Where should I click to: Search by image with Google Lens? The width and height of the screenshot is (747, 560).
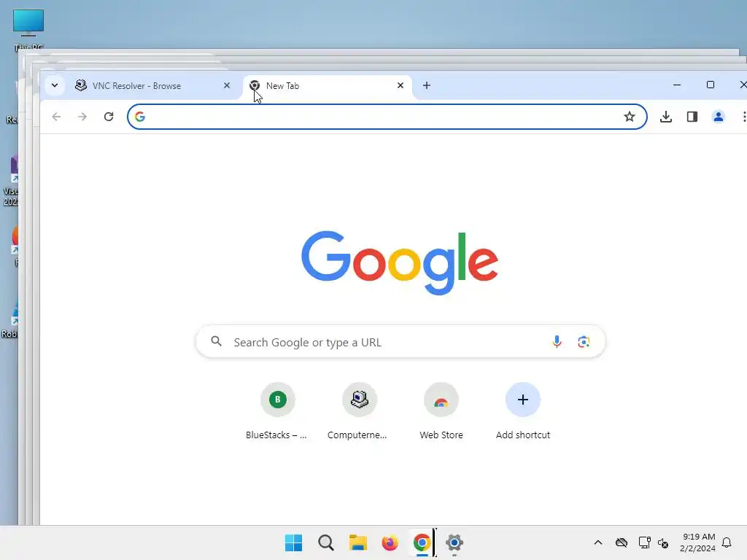584,342
